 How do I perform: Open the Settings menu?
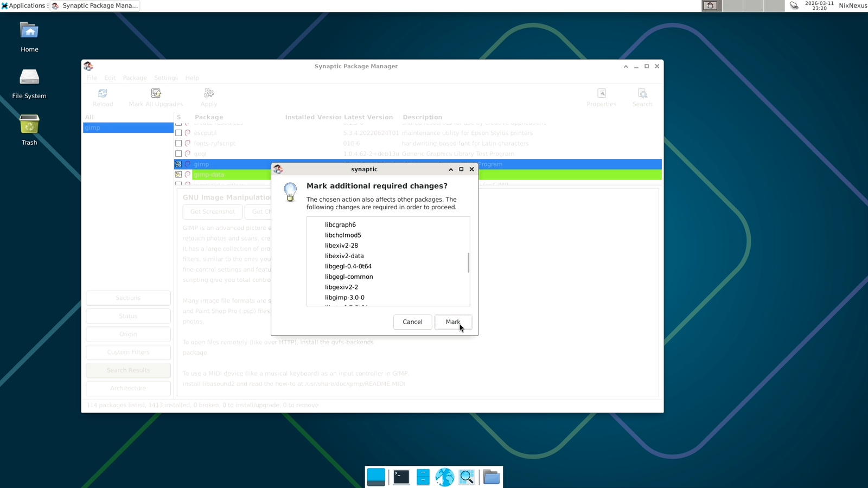click(165, 78)
